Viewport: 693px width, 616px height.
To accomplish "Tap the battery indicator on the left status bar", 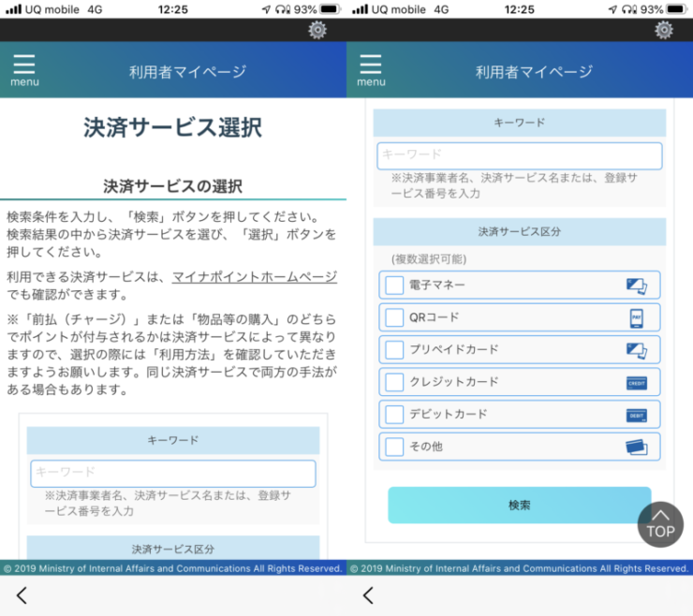I will (330, 9).
